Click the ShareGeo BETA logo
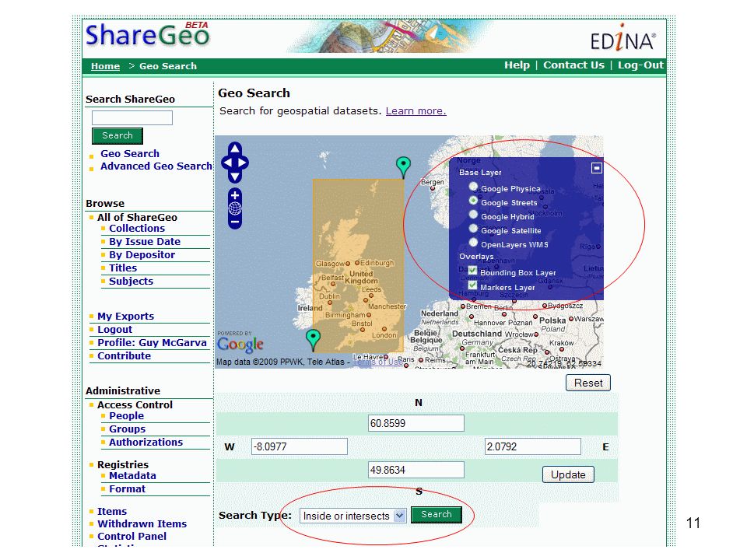 [148, 34]
